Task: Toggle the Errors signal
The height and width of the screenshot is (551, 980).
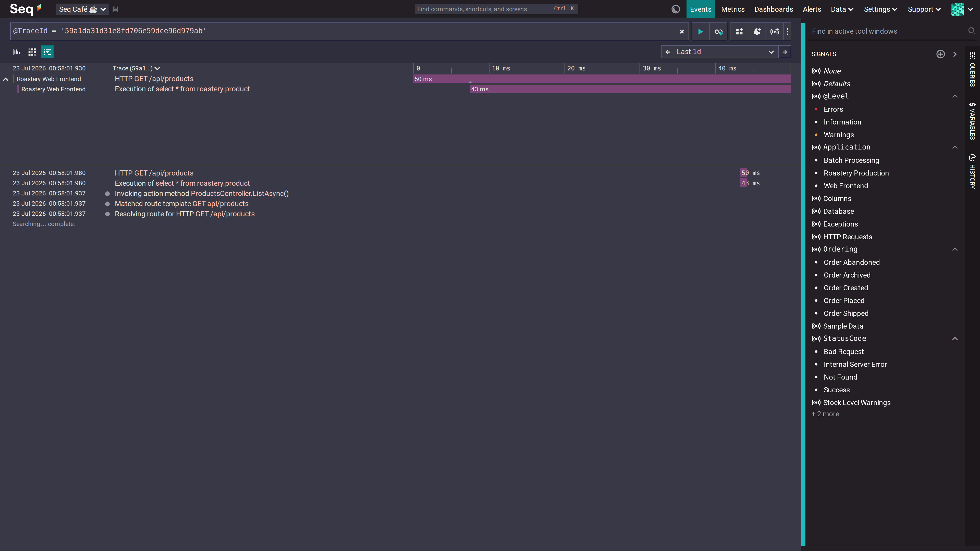Action: [833, 109]
